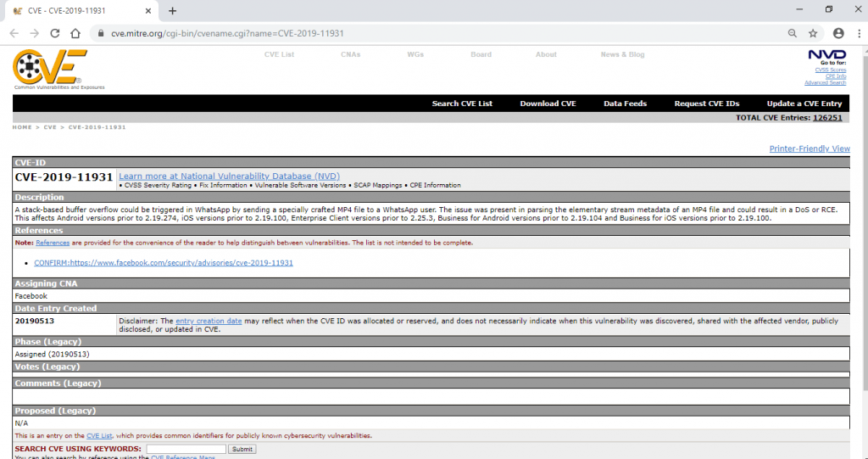The image size is (868, 459).
Task: Click Update a CVE Entry
Action: 804,104
